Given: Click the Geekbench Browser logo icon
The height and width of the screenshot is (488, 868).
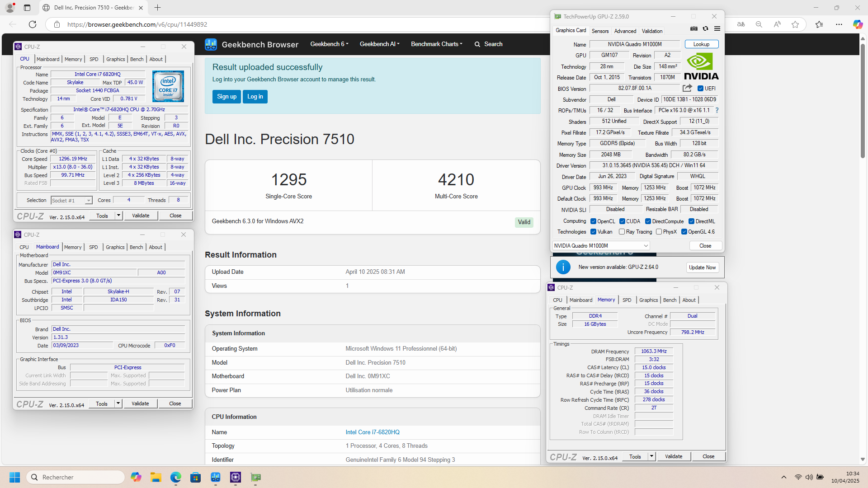Looking at the screenshot, I should (x=211, y=44).
